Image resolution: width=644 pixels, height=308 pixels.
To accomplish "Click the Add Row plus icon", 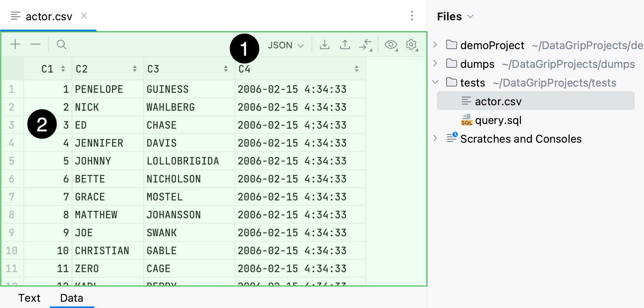I will point(15,44).
